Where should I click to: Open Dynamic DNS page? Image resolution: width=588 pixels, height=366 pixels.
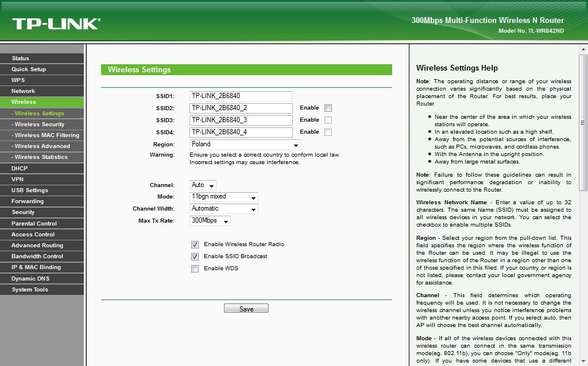pos(41,278)
